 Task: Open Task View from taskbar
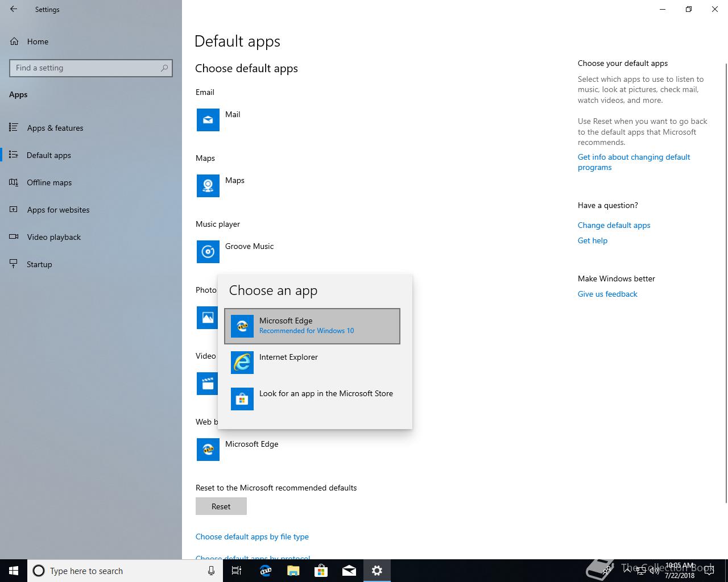pyautogui.click(x=237, y=571)
